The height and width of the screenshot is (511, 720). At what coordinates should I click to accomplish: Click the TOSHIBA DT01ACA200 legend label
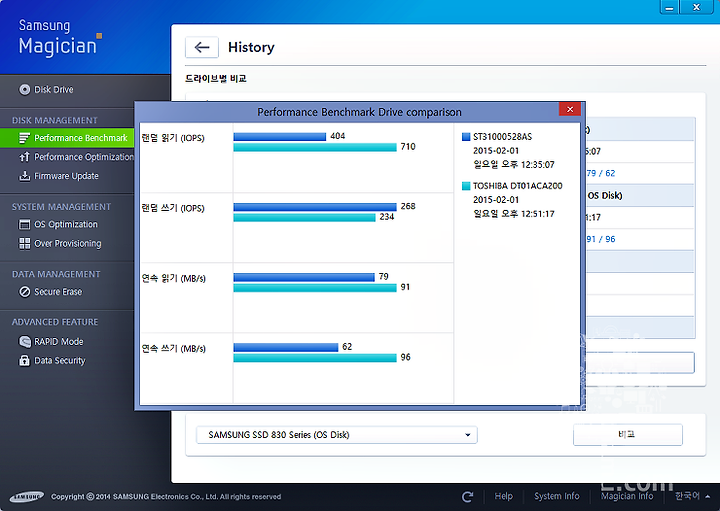coord(518,185)
